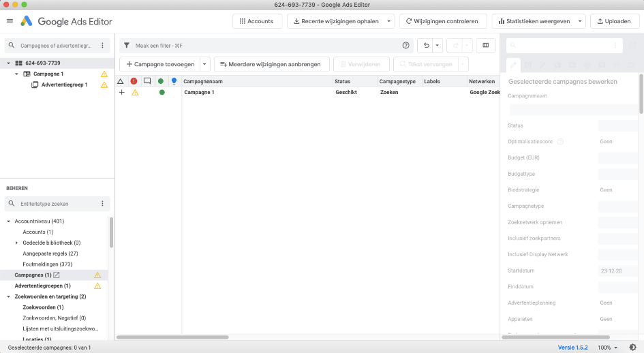The height and width of the screenshot is (353, 644).
Task: Open the column chooser icon
Action: (485, 46)
